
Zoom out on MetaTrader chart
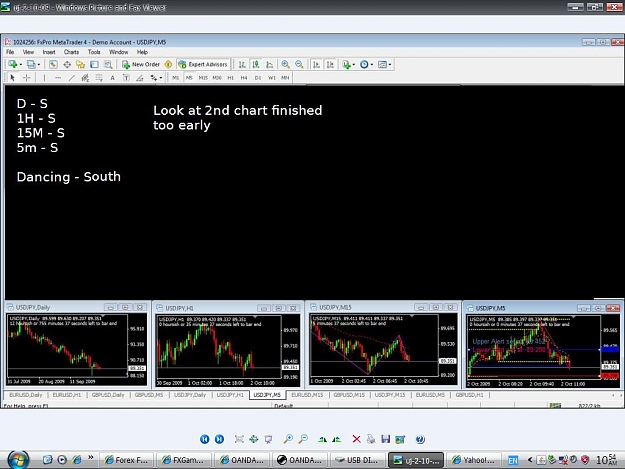pyautogui.click(x=299, y=64)
